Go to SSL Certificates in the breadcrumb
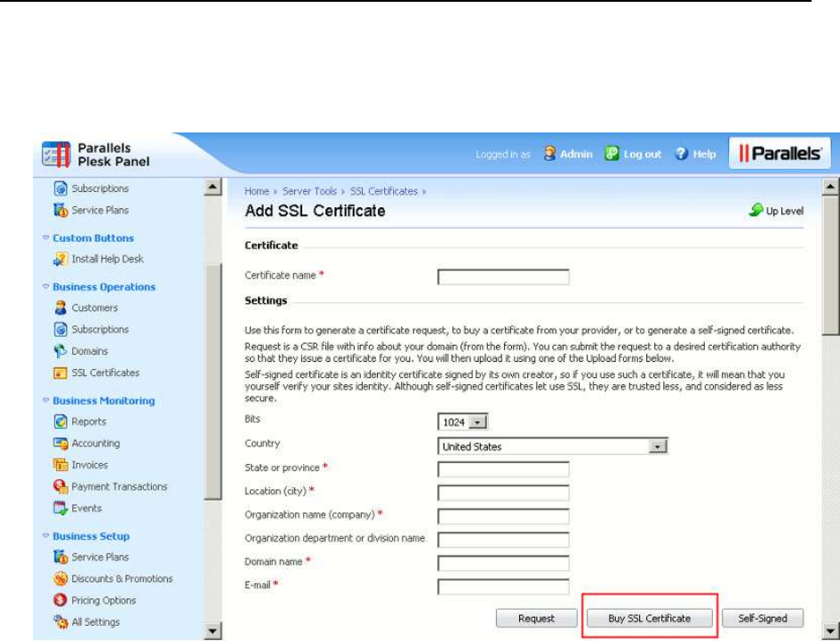 tap(384, 191)
